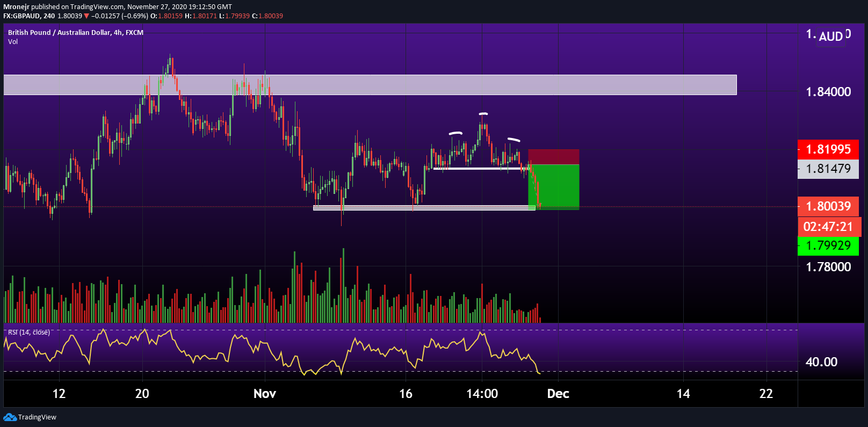Click the 1.84000 price axis label
Screen dimensions: 868x427
coord(828,92)
